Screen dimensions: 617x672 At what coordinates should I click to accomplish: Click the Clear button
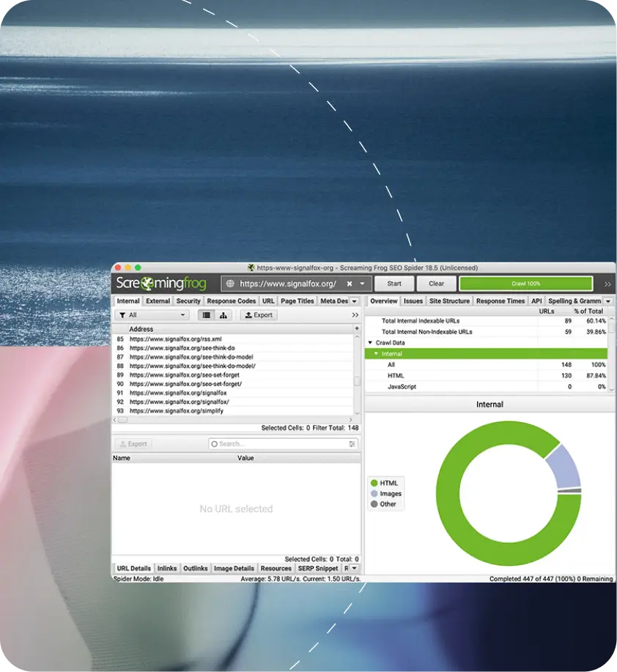coord(436,284)
